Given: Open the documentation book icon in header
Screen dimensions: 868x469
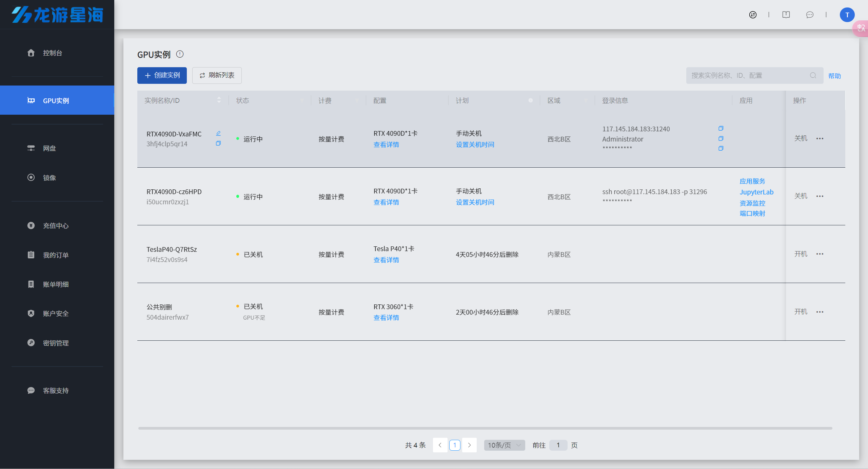Looking at the screenshot, I should [x=786, y=15].
